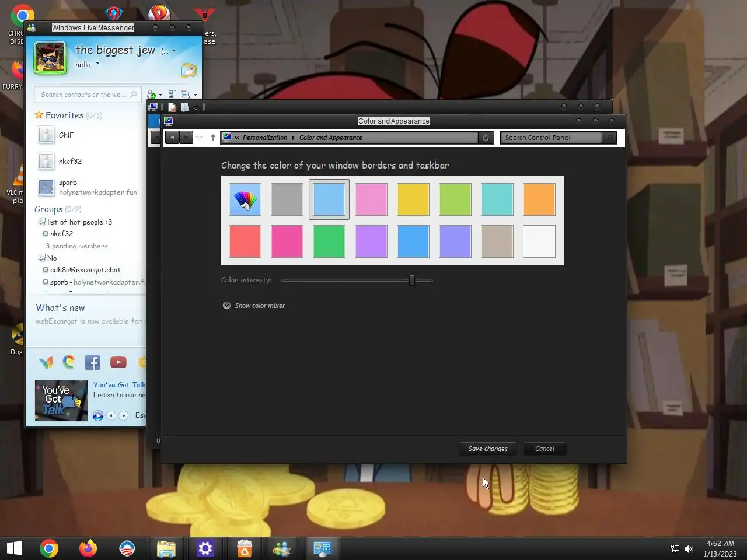Screen dimensions: 747x560
Task: Open the add contact dropdown arrow
Action: click(x=160, y=95)
